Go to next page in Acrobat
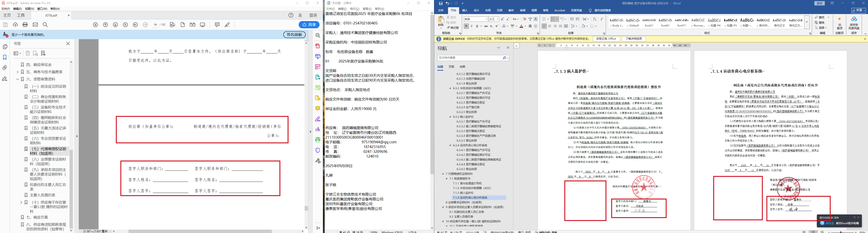 point(115,25)
